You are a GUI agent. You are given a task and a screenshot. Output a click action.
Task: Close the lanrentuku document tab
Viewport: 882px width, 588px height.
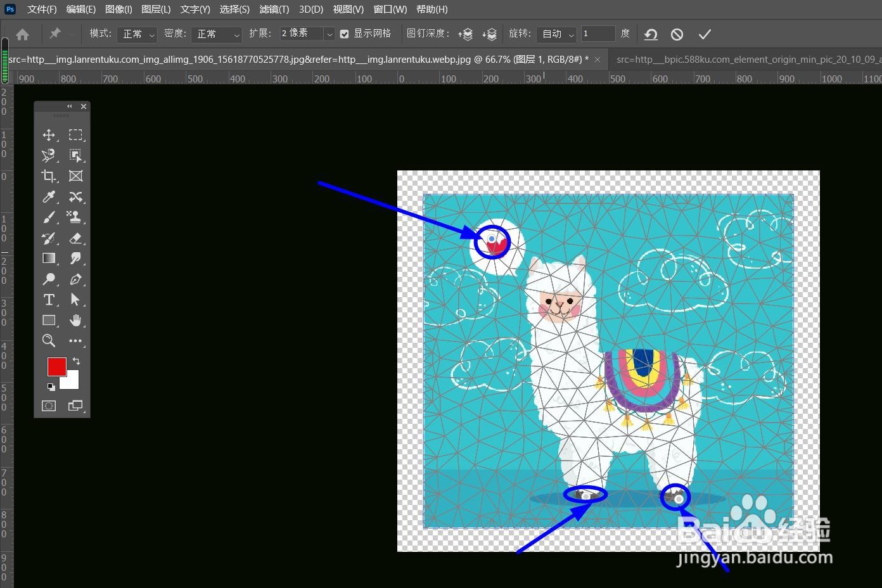click(597, 60)
